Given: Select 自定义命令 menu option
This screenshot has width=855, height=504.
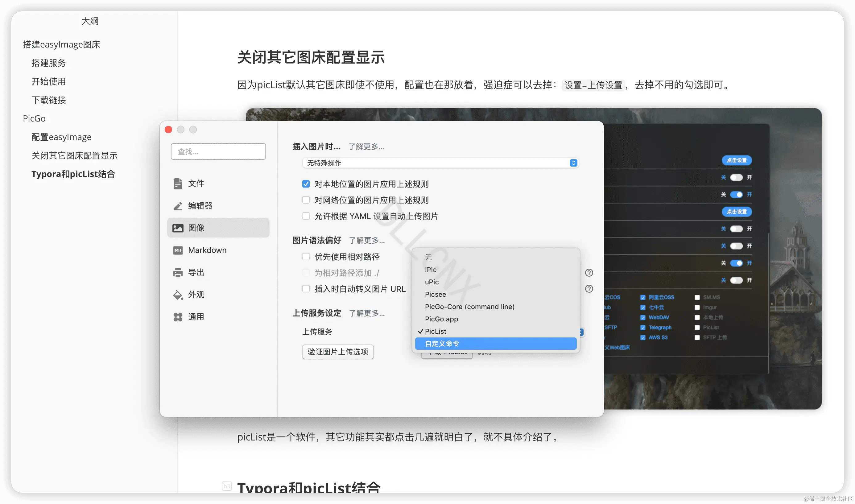Looking at the screenshot, I should coord(495,344).
